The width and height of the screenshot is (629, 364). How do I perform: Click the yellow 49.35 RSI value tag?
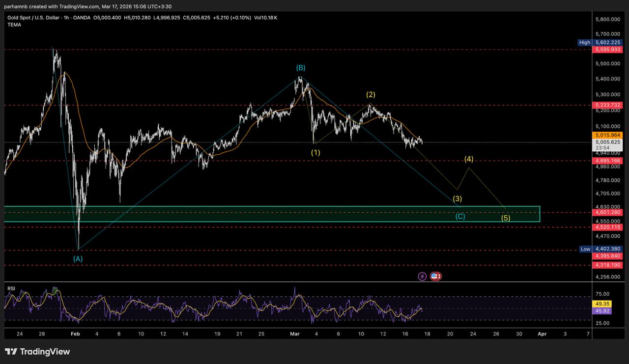coord(602,304)
